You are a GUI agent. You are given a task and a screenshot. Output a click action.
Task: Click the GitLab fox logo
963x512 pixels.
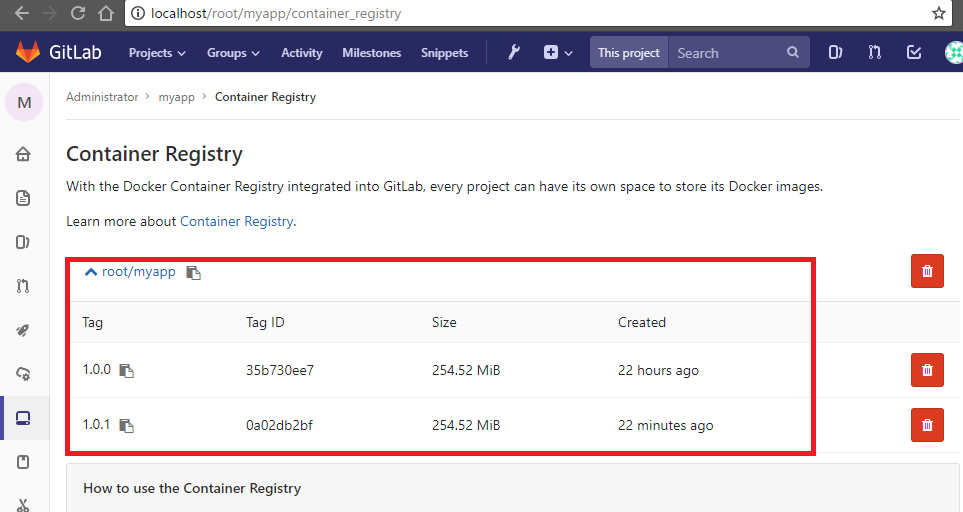pyautogui.click(x=28, y=52)
